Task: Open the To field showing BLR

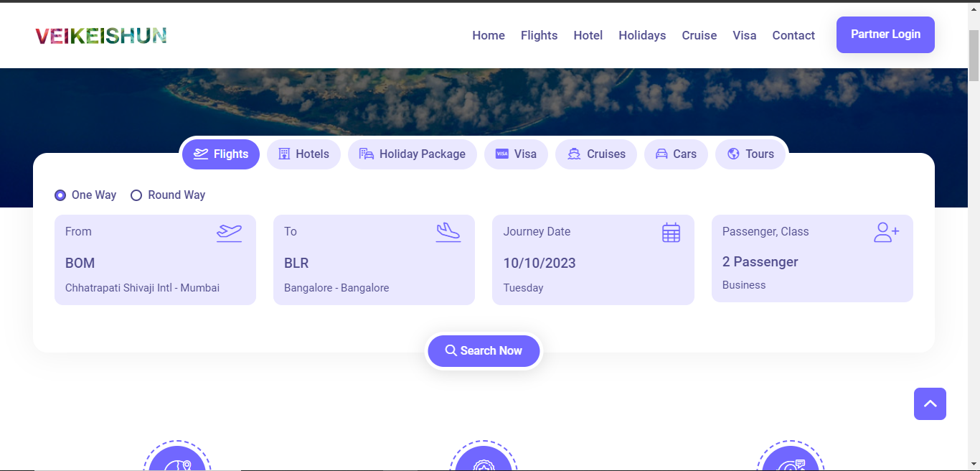Action: (374, 260)
